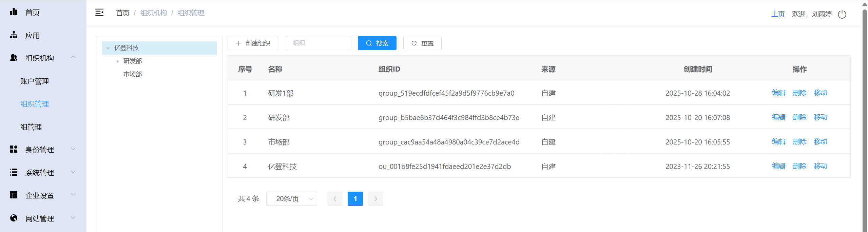This screenshot has height=232, width=868.
Task: Click the collapse sidebar hamburger icon
Action: [x=99, y=13]
